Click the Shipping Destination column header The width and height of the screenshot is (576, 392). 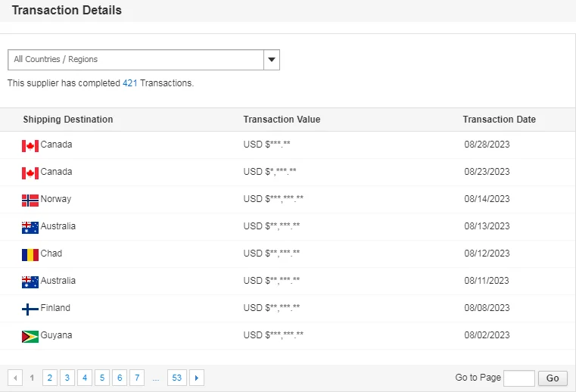pyautogui.click(x=68, y=120)
